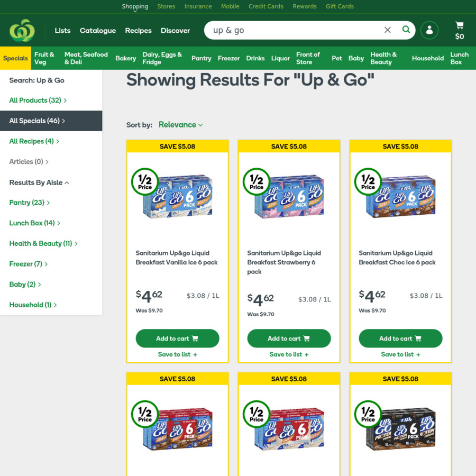476x476 pixels.
Task: Select the Drinks category
Action: (255, 58)
